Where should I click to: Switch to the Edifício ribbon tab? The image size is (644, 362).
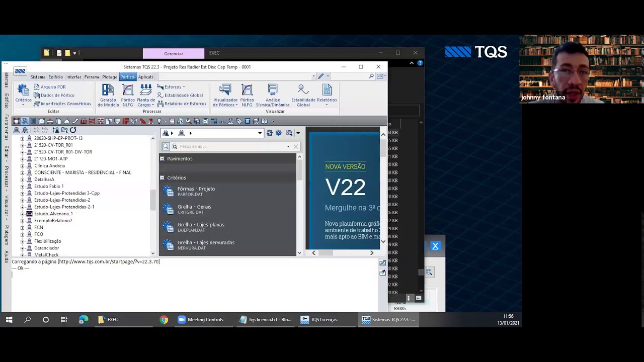(x=55, y=77)
